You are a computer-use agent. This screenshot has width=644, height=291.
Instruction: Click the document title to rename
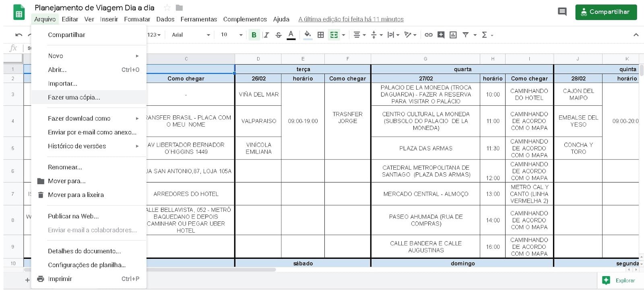pos(95,8)
